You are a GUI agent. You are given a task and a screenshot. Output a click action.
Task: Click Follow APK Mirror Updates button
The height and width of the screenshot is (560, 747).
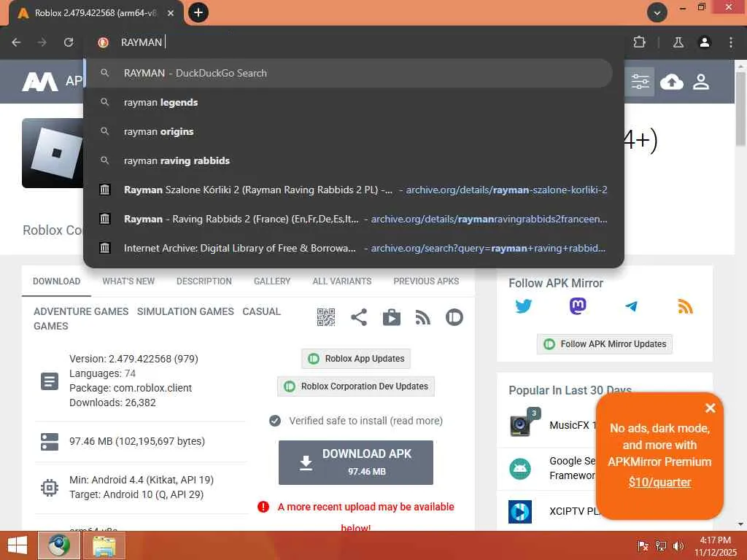[x=605, y=344]
